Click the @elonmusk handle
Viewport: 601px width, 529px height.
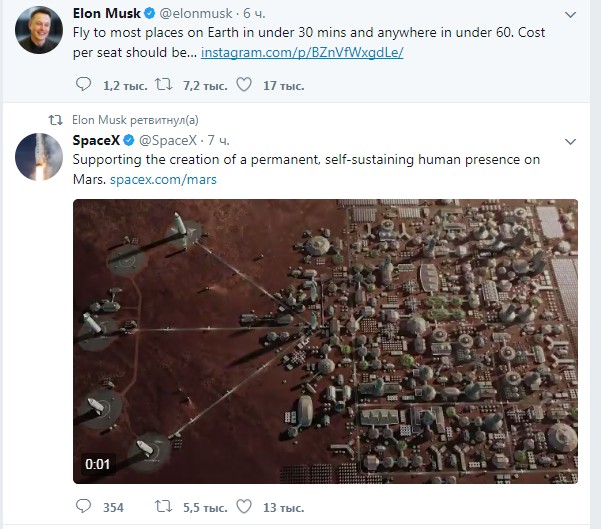coord(195,13)
